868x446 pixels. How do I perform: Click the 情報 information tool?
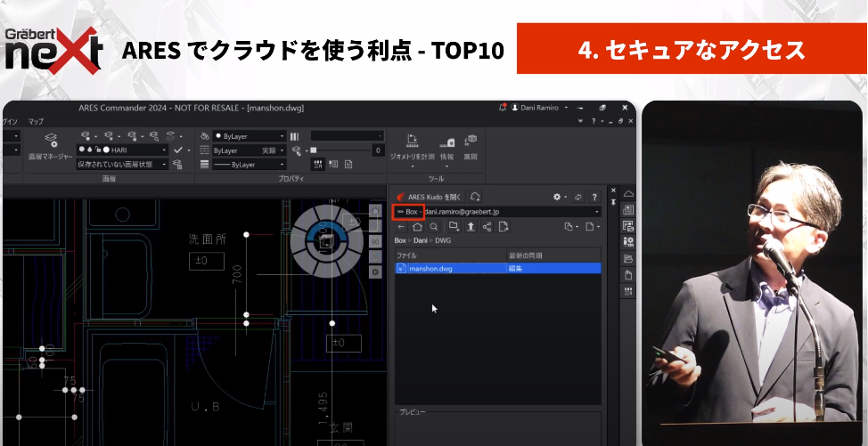pos(446,147)
